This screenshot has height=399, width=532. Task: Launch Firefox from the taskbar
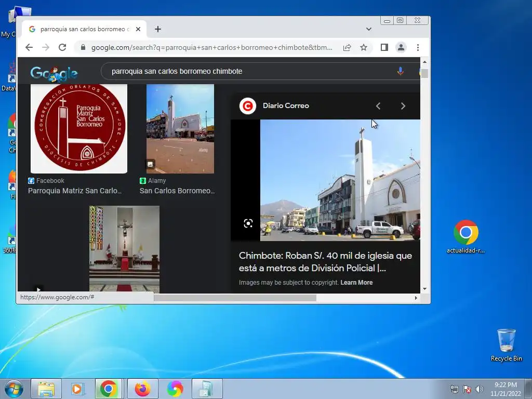pos(142,389)
